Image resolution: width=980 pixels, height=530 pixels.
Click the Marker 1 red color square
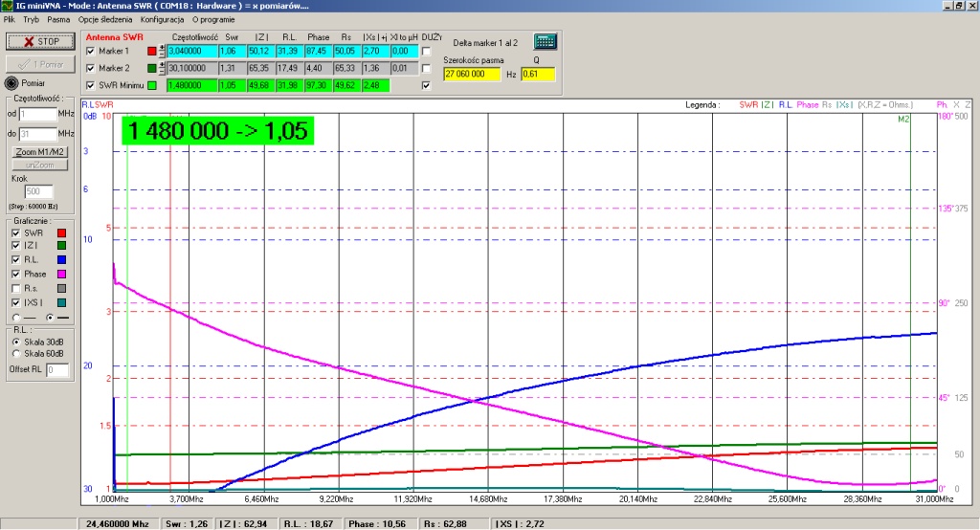pos(151,51)
